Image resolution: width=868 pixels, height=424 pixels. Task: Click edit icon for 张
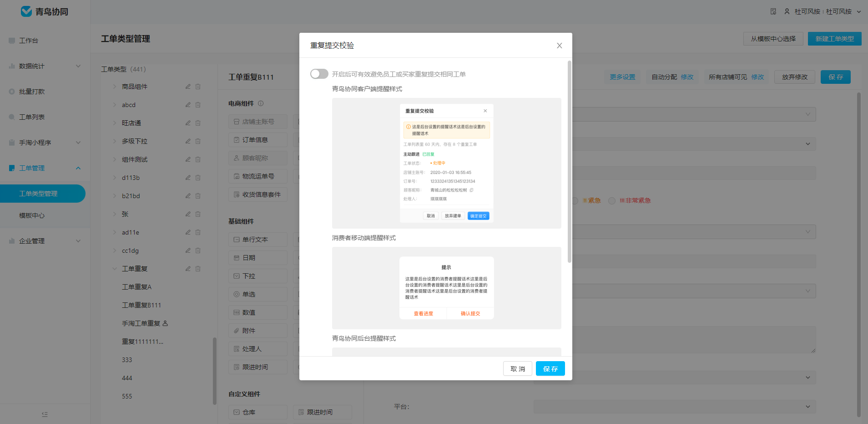[188, 214]
